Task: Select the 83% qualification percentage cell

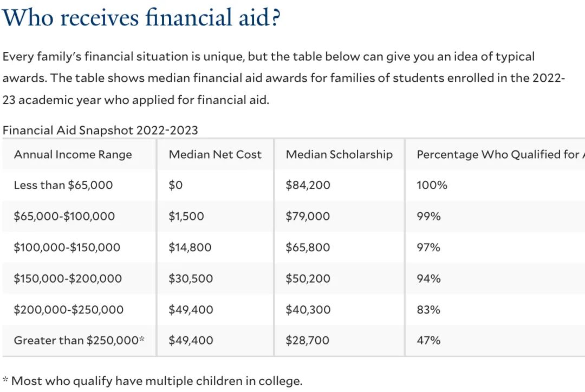Action: (x=428, y=310)
